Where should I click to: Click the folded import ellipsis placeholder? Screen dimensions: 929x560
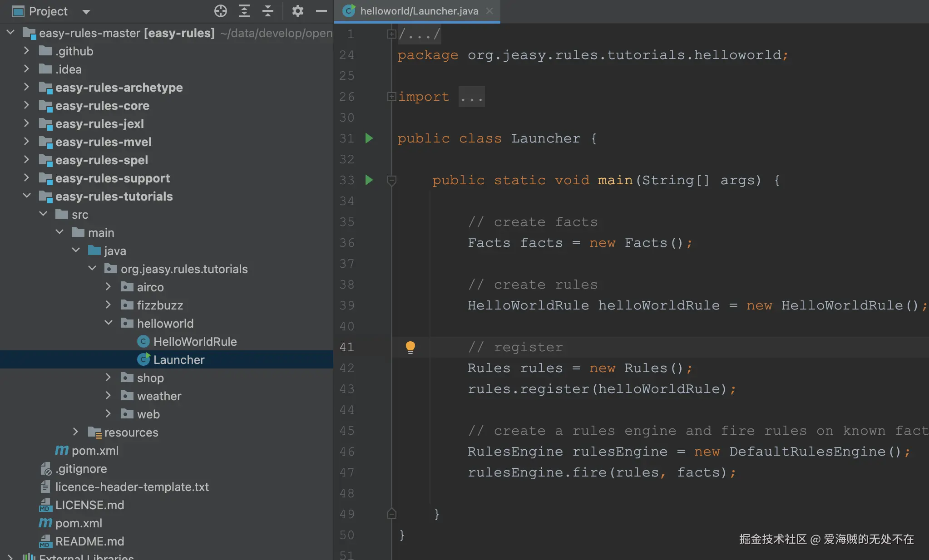click(471, 97)
